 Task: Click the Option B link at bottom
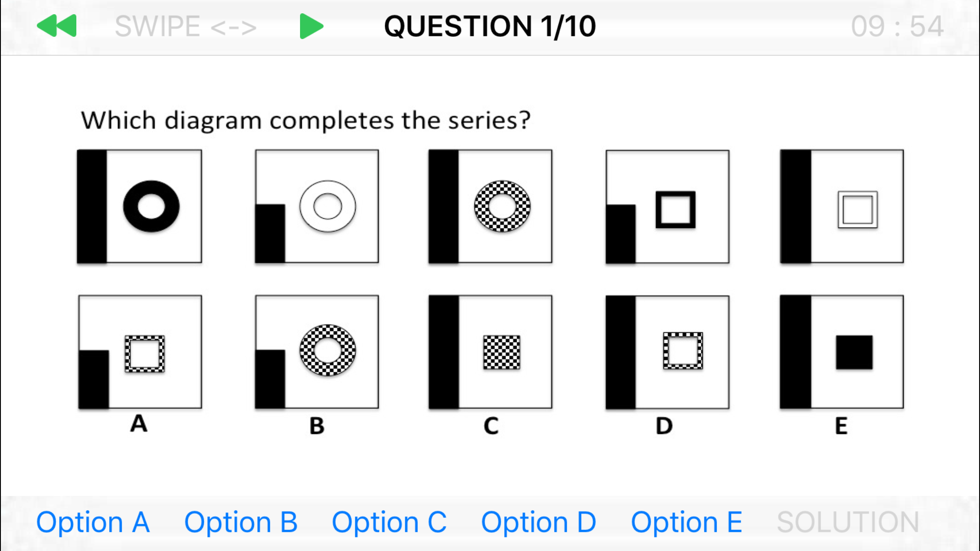coord(241,521)
